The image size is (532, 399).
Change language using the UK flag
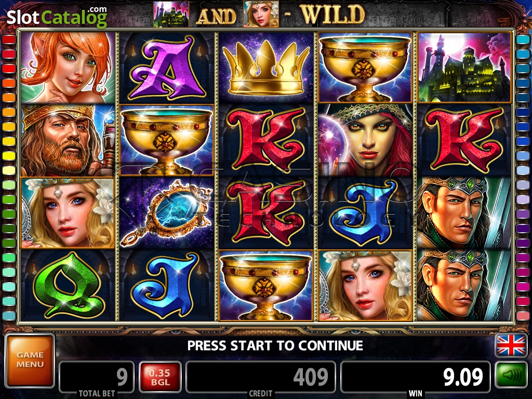[511, 345]
